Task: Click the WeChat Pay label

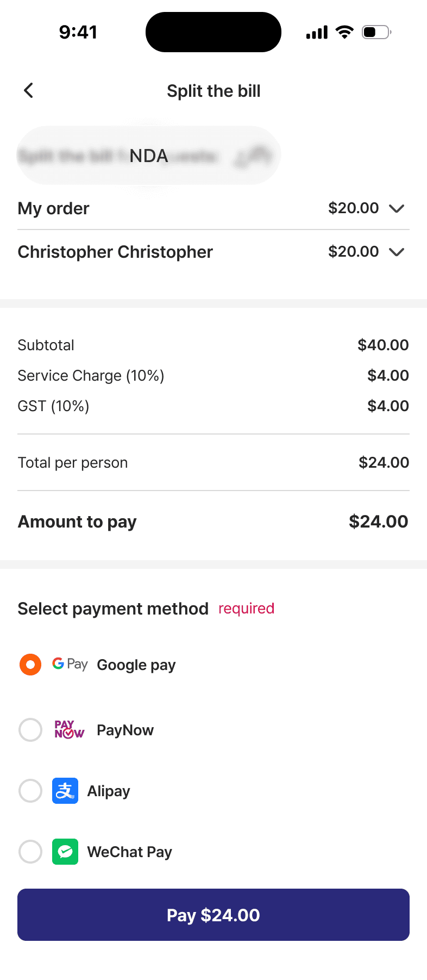Action: (129, 852)
